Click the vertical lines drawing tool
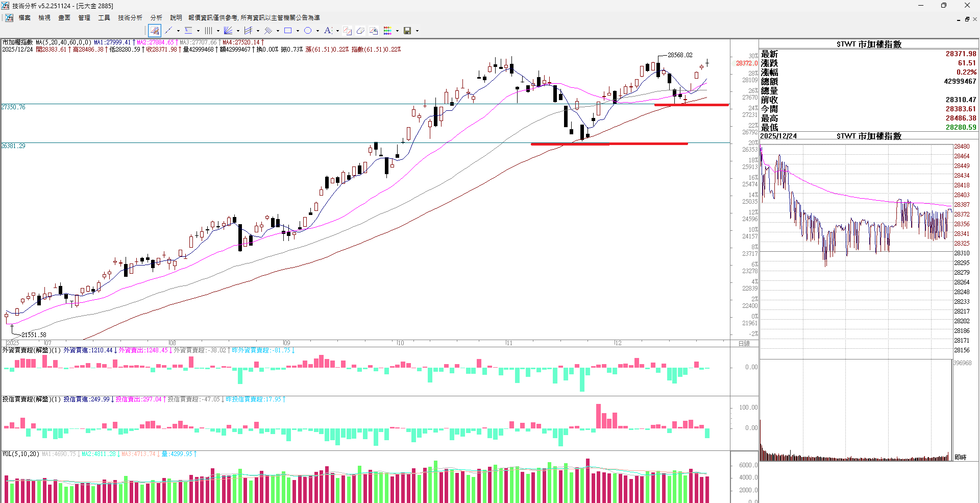This screenshot has width=980, height=503. point(208,31)
